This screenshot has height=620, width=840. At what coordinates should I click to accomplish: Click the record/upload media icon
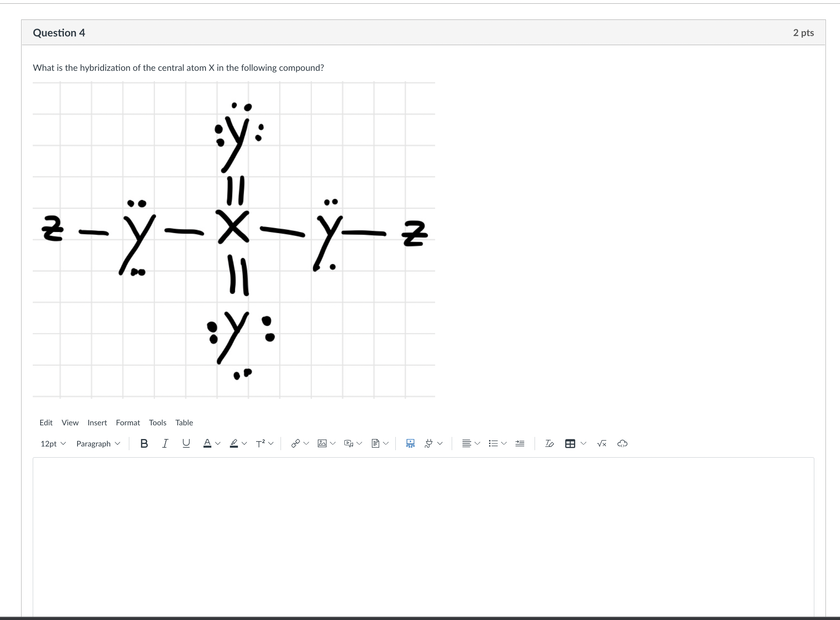point(349,444)
